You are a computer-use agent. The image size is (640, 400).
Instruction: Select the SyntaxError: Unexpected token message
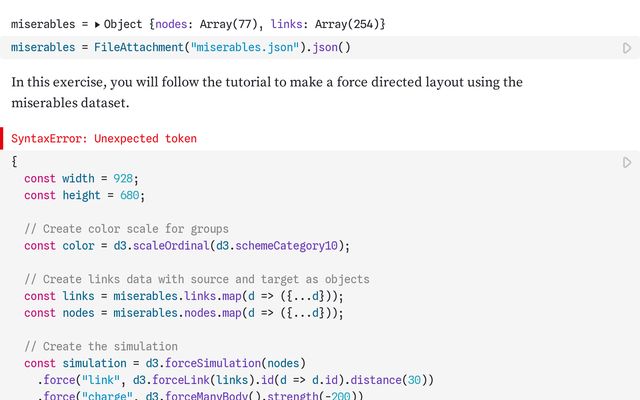point(104,139)
